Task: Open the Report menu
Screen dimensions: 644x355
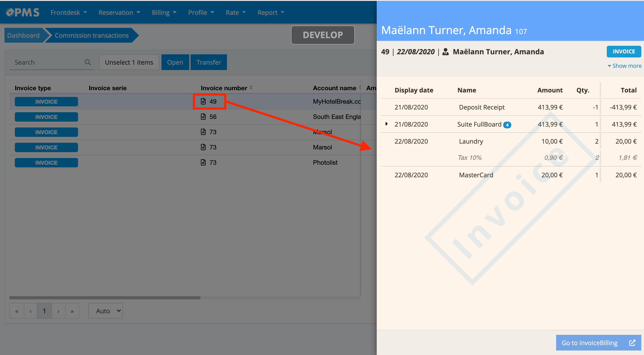Action: pos(271,13)
